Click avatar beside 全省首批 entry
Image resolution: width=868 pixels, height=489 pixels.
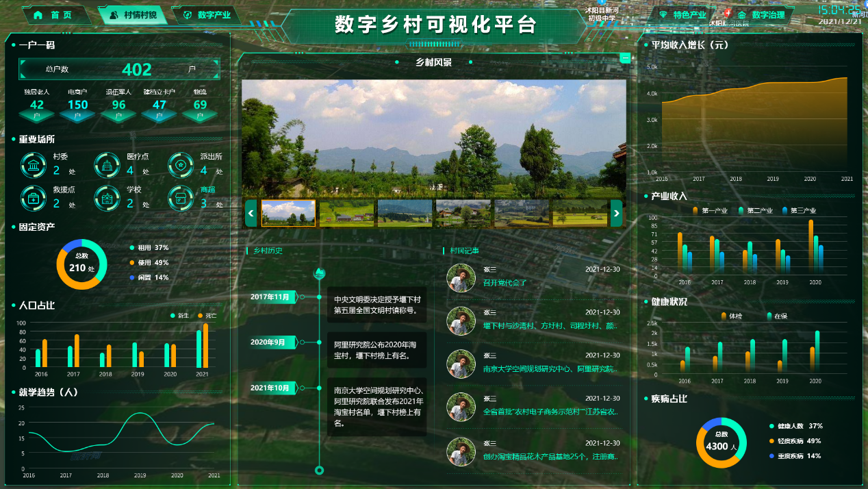pyautogui.click(x=461, y=407)
